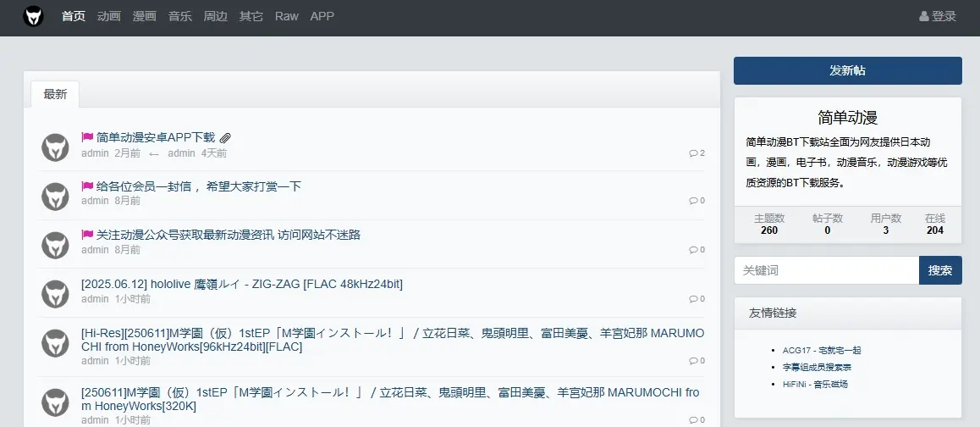The width and height of the screenshot is (980, 427).
Task: Open the ACG17 - 宅就宅一起 link
Action: click(822, 350)
